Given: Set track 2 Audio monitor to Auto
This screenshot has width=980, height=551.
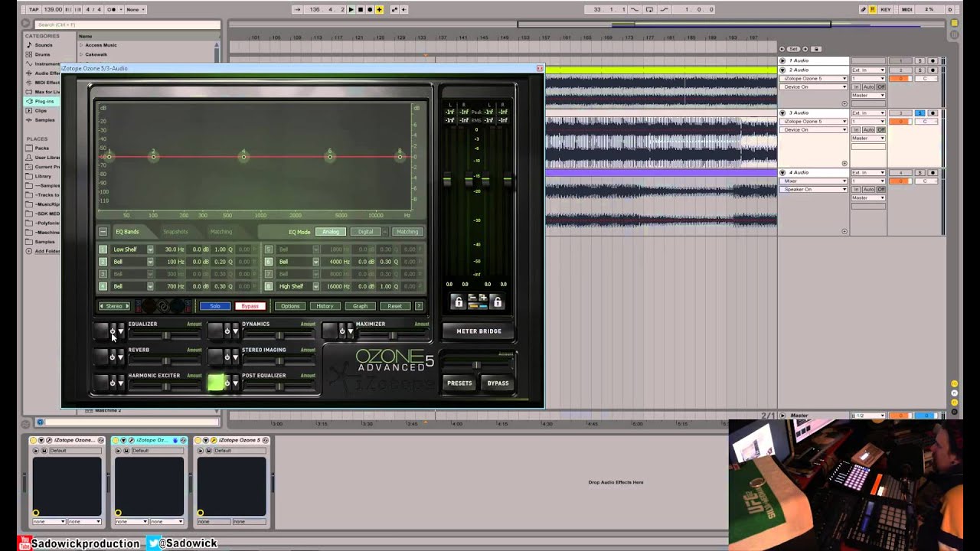Looking at the screenshot, I should pos(869,87).
